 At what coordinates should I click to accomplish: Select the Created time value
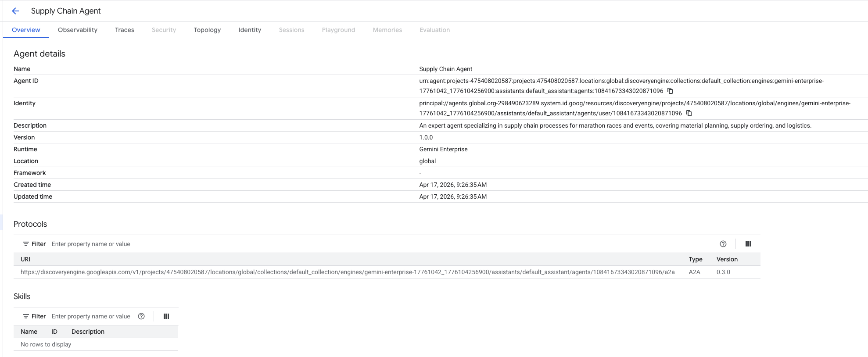click(x=453, y=185)
